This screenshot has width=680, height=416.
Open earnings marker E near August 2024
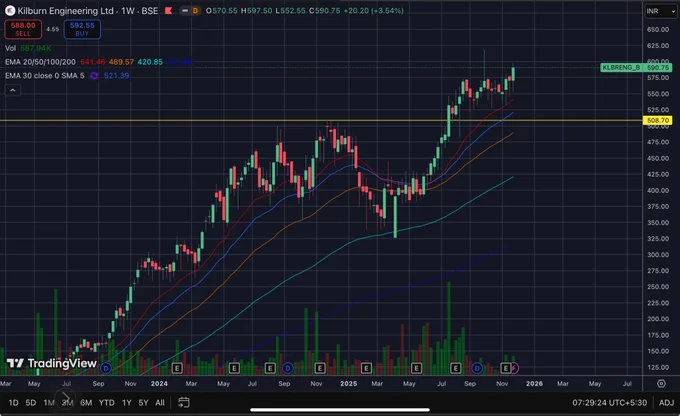point(270,368)
